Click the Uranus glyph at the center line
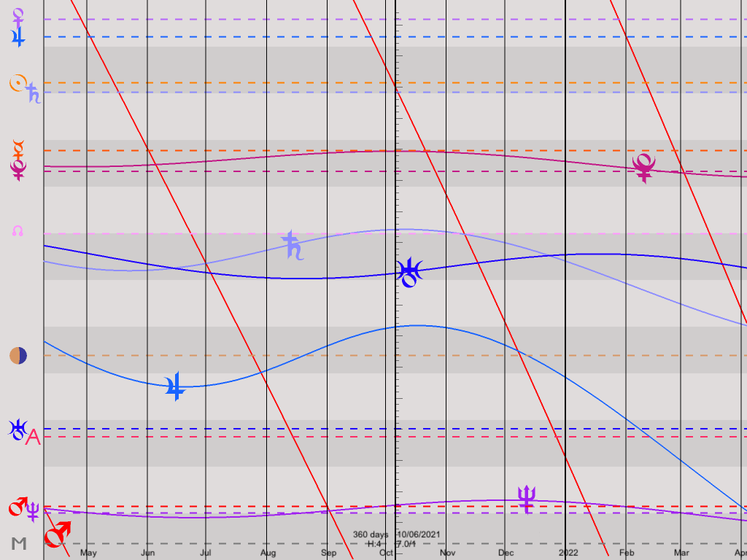Image resolution: width=747 pixels, height=560 pixels. (x=410, y=273)
